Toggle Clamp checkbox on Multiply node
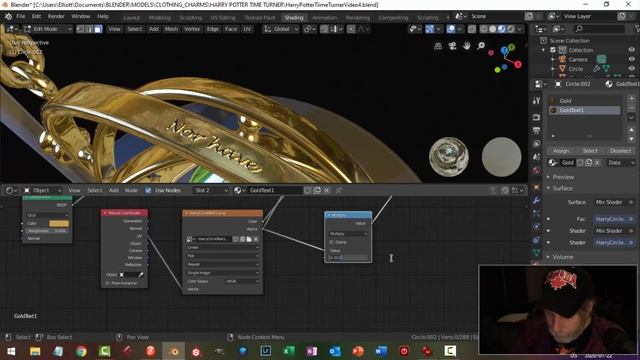The height and width of the screenshot is (360, 640). pos(331,242)
